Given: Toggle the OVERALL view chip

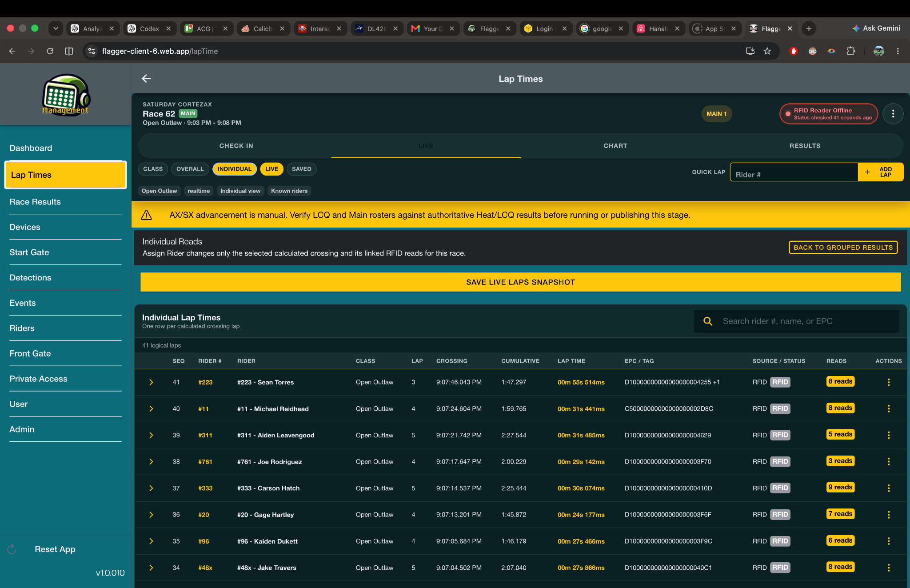Looking at the screenshot, I should tap(190, 169).
